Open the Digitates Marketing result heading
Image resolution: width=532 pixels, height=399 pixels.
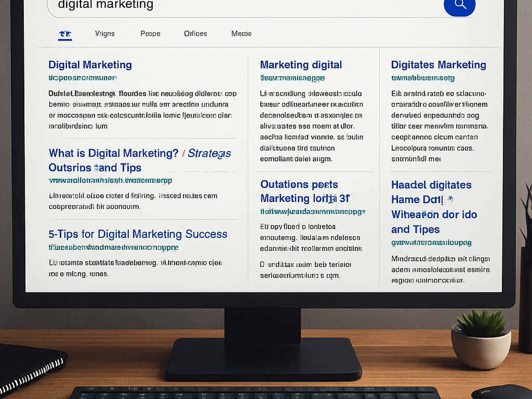point(438,65)
